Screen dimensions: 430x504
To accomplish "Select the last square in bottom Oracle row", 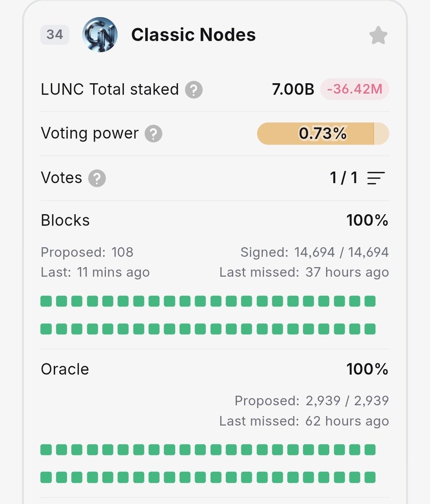I will (370, 478).
